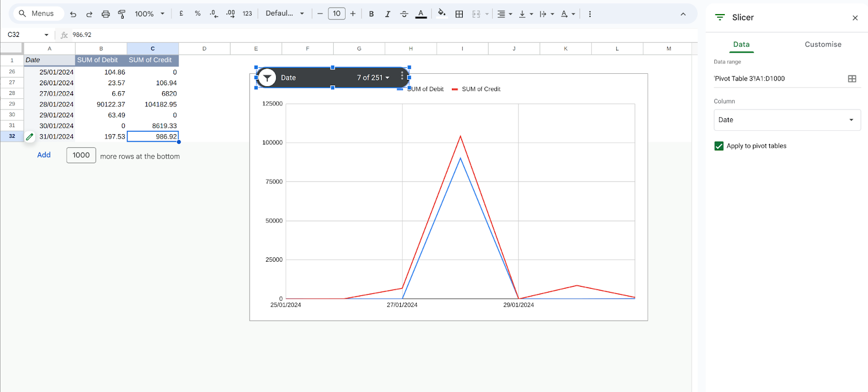Open the slicer 7 of 251 dropdown
This screenshot has width=868, height=392.
coord(373,78)
